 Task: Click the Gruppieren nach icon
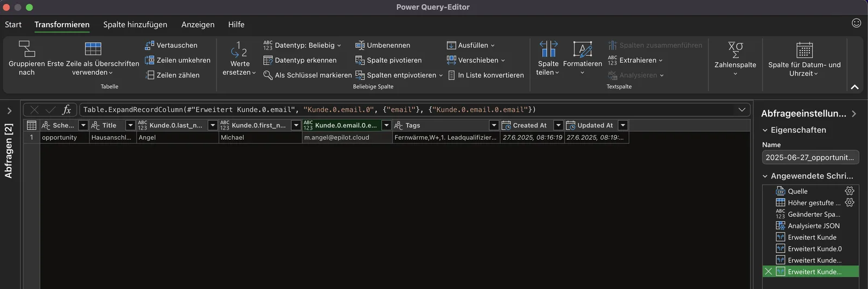tap(27, 49)
